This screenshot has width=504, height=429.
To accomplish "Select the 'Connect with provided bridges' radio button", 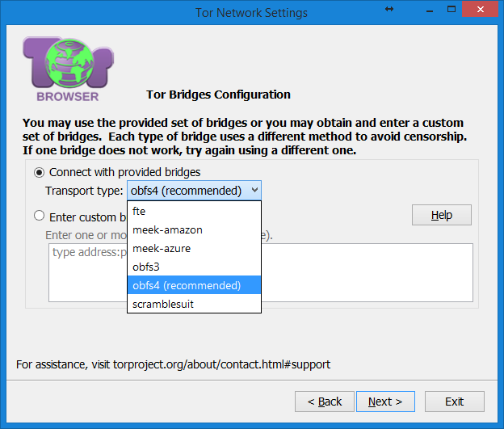I will (x=40, y=173).
